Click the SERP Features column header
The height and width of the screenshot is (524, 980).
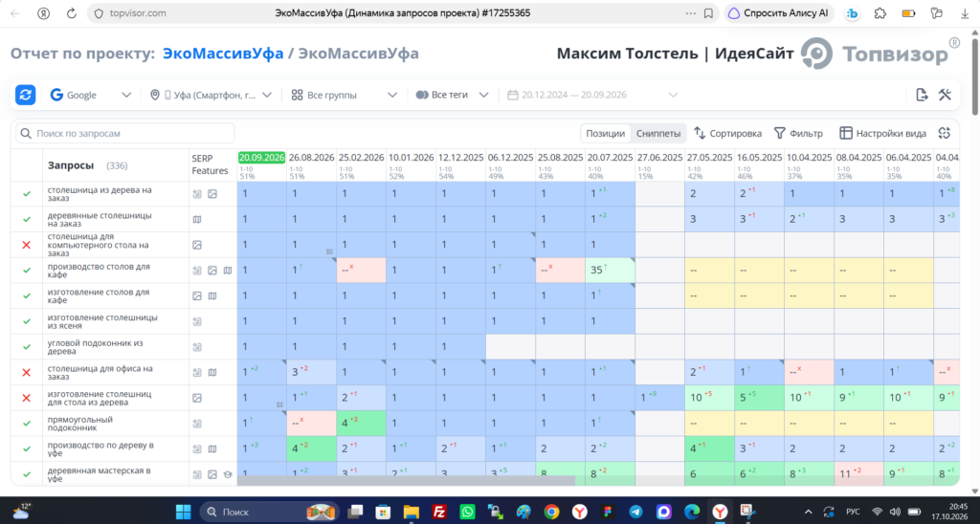pos(210,164)
